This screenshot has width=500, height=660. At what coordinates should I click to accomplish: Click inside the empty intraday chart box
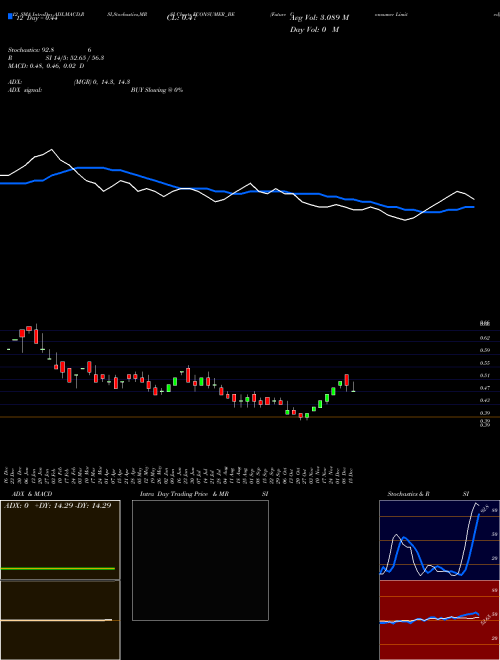[200, 560]
